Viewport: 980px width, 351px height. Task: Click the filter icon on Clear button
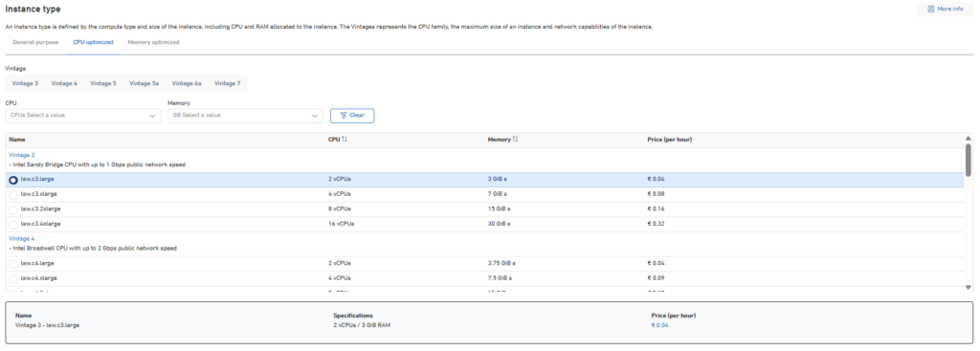343,116
